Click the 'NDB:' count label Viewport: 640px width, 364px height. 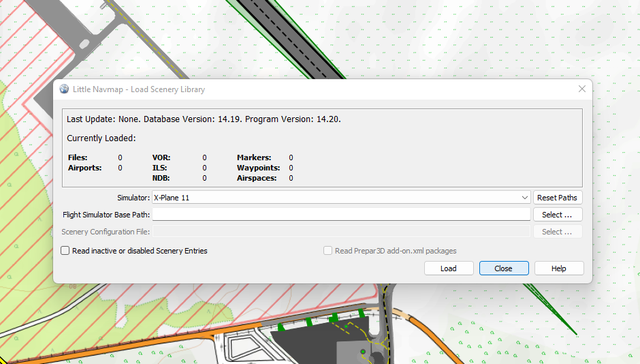(x=161, y=178)
